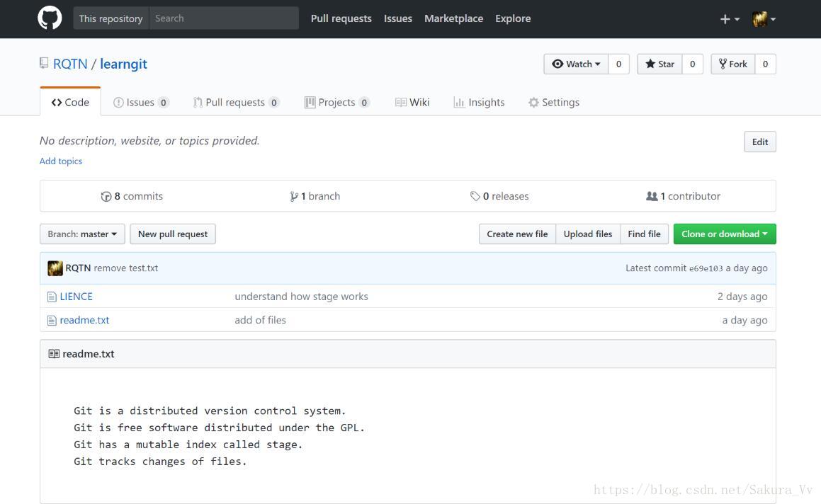Open the 1 branch link
The width and height of the screenshot is (821, 504).
pos(315,196)
